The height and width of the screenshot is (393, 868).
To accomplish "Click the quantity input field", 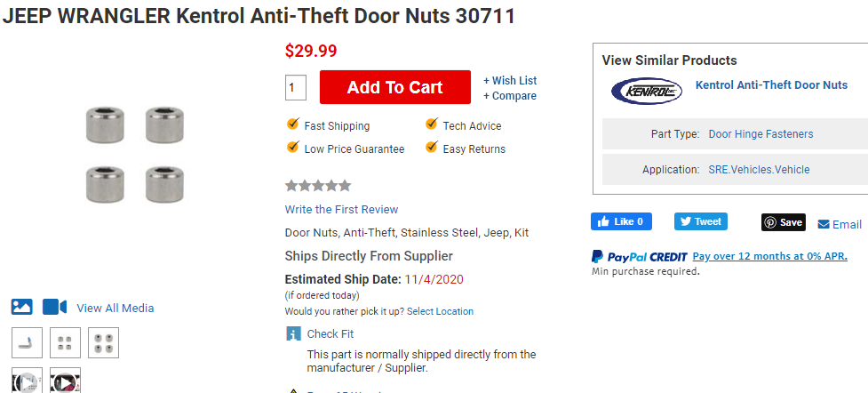I will coord(296,88).
